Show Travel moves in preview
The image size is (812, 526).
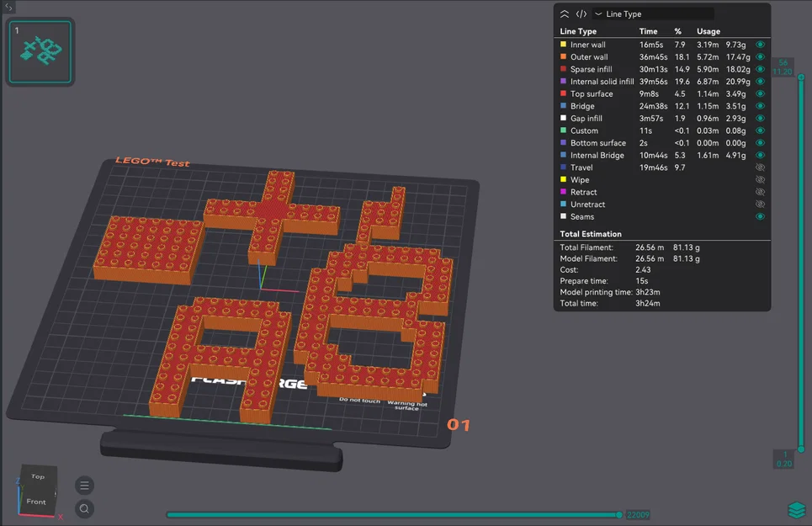(760, 167)
